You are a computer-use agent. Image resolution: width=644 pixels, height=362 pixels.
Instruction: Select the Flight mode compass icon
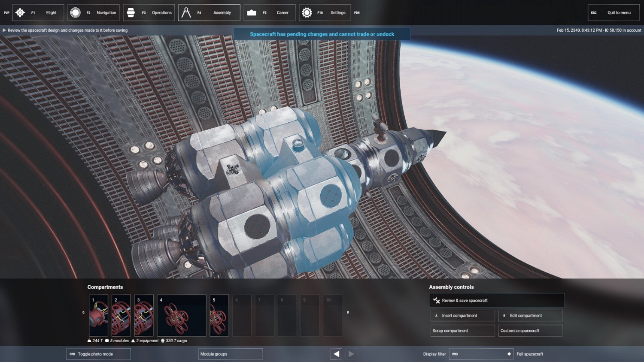click(x=20, y=12)
